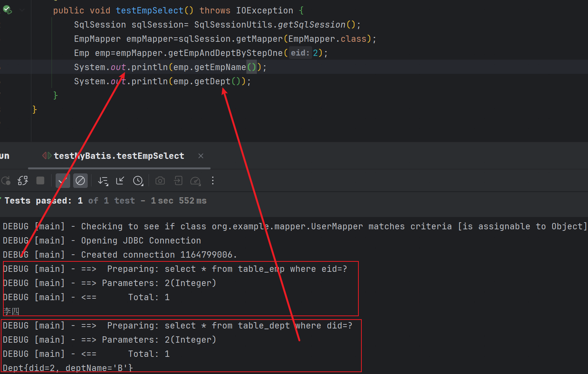The height and width of the screenshot is (374, 588).
Task: Click the 'Tests passed: 1' status text
Action: pos(43,201)
